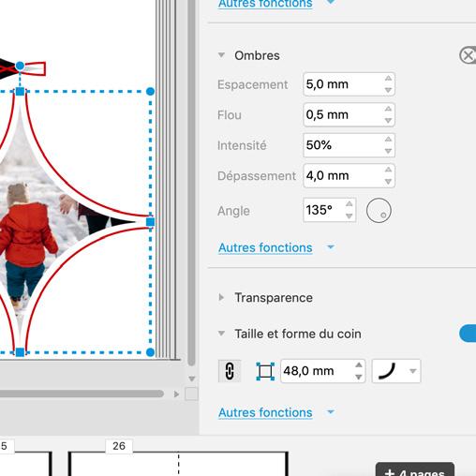Decrease the Intensité percentage
Screen dimensions: 476x476
coord(388,151)
